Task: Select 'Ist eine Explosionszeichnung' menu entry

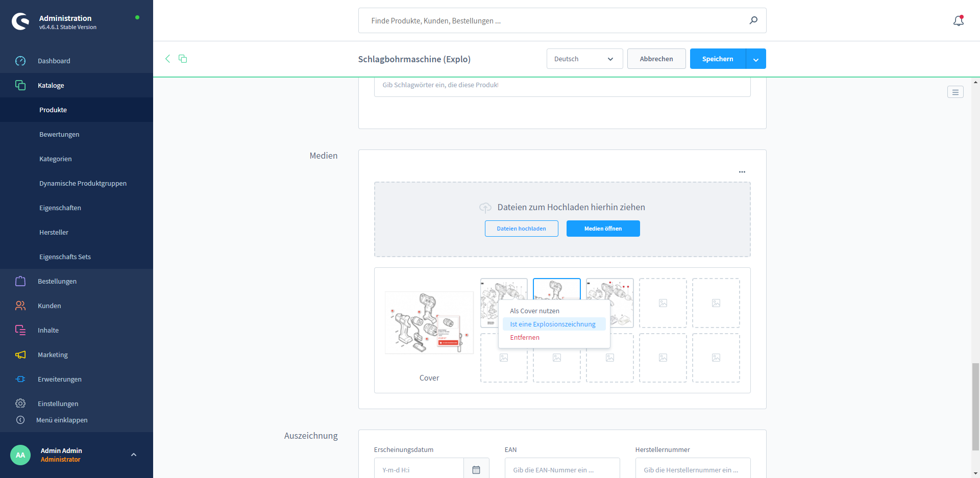Action: tap(553, 324)
